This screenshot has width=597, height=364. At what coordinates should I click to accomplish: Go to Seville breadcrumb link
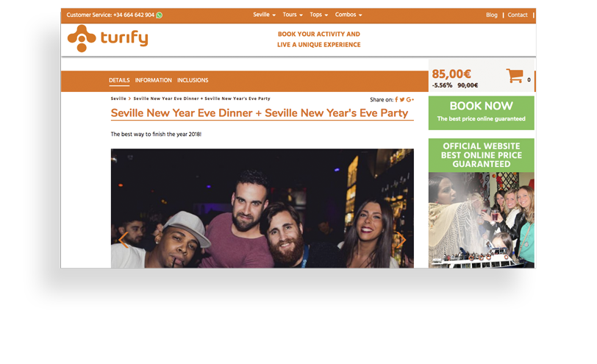(x=118, y=99)
